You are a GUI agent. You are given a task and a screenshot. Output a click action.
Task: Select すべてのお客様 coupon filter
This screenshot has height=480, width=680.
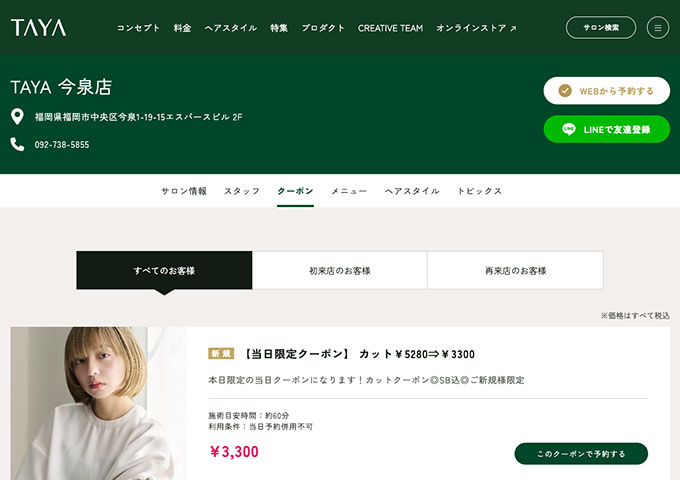click(x=164, y=270)
